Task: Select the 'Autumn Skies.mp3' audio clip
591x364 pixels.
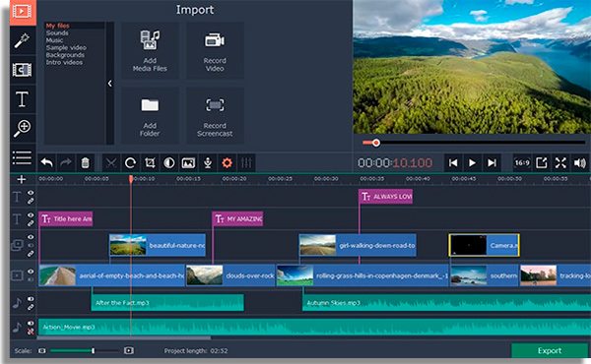Action: point(446,303)
